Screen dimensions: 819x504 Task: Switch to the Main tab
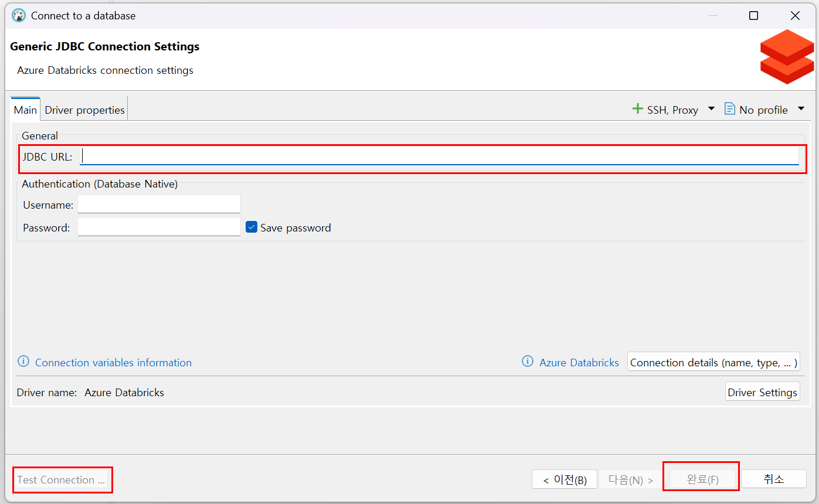point(25,110)
